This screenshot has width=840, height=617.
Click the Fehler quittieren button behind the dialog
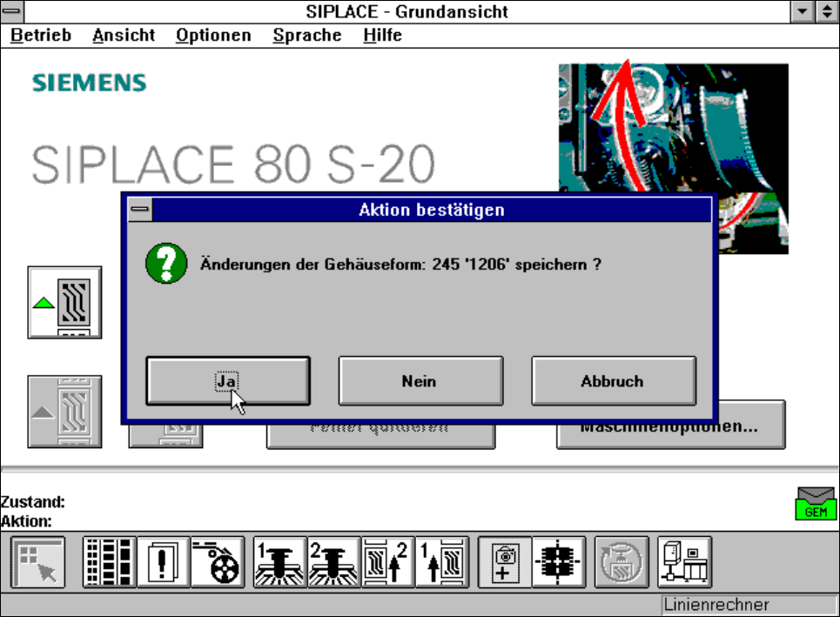pyautogui.click(x=380, y=435)
